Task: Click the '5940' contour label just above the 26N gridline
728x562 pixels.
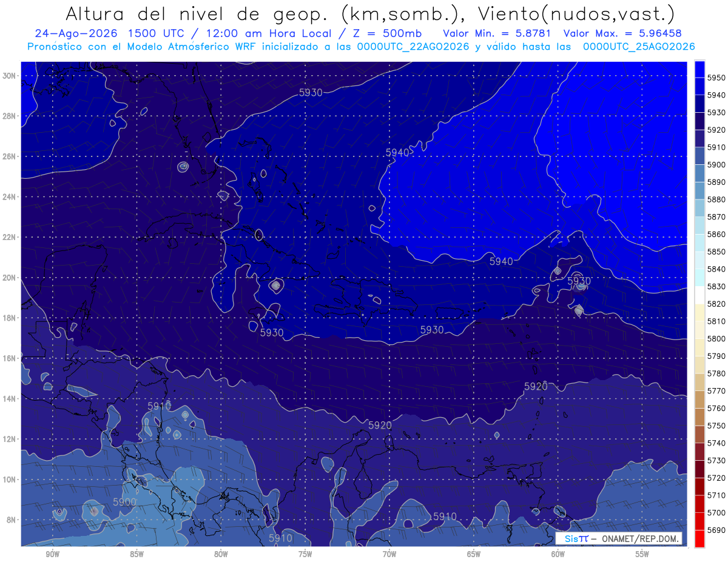Action: pyautogui.click(x=397, y=152)
